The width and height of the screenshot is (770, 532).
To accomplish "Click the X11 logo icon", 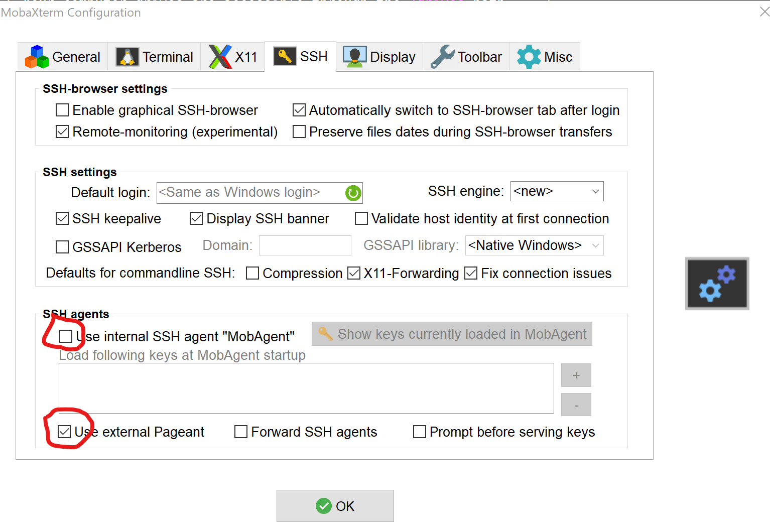I will click(220, 57).
